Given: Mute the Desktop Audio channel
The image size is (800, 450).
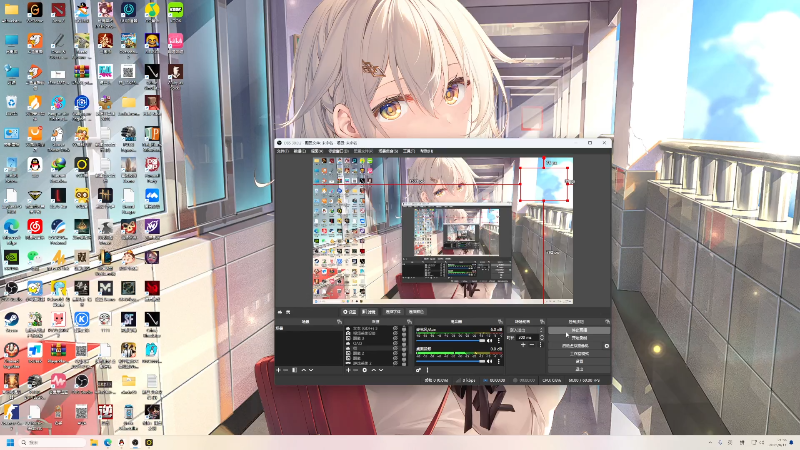Looking at the screenshot, I should [489, 361].
